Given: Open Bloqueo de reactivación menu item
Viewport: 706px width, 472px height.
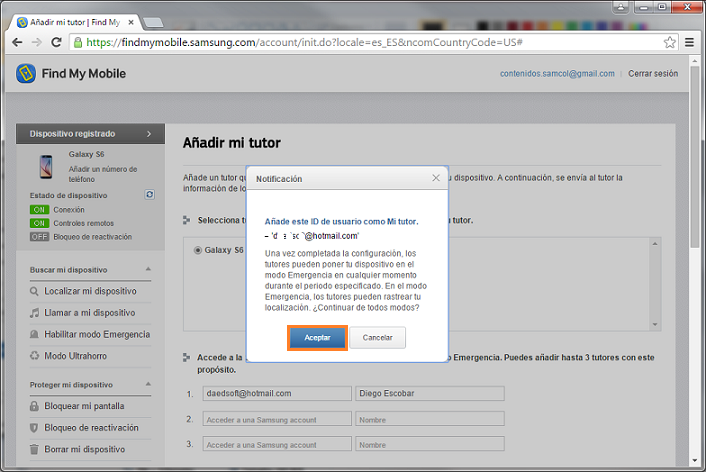Looking at the screenshot, I should (x=90, y=428).
